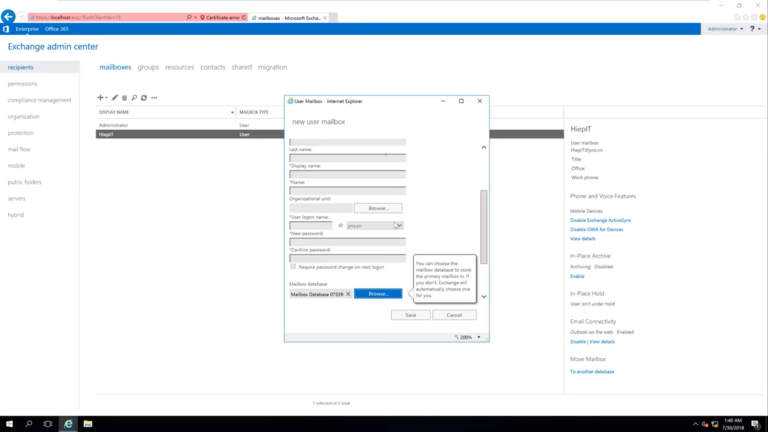
Task: Click the Display name input field
Action: [x=347, y=174]
